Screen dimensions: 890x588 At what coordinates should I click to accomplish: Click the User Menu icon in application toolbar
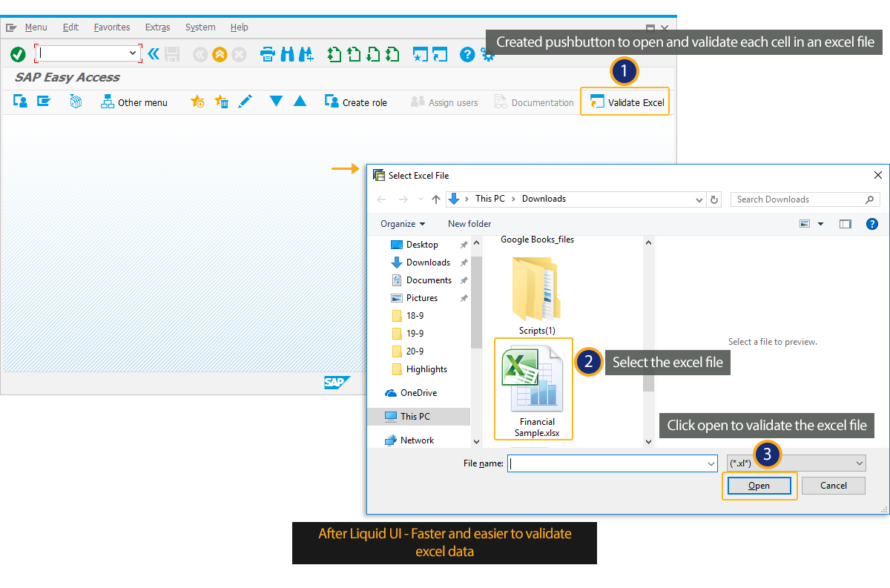20,102
